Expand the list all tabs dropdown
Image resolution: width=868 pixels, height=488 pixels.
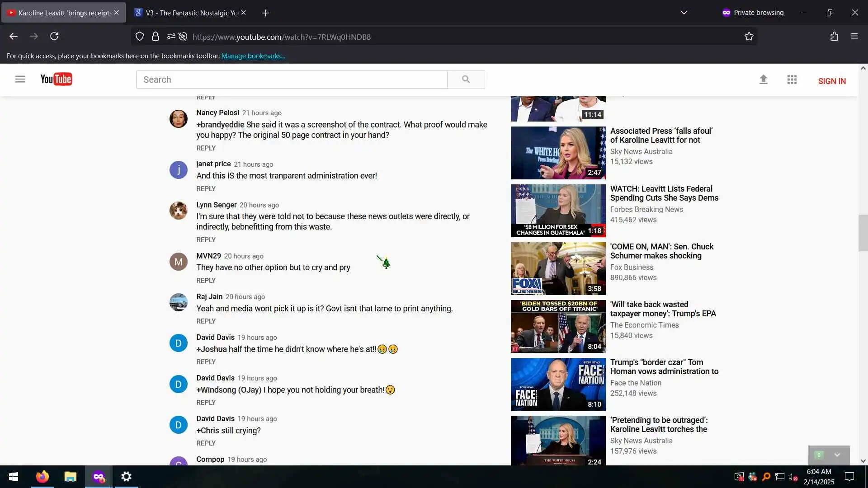tap(684, 13)
